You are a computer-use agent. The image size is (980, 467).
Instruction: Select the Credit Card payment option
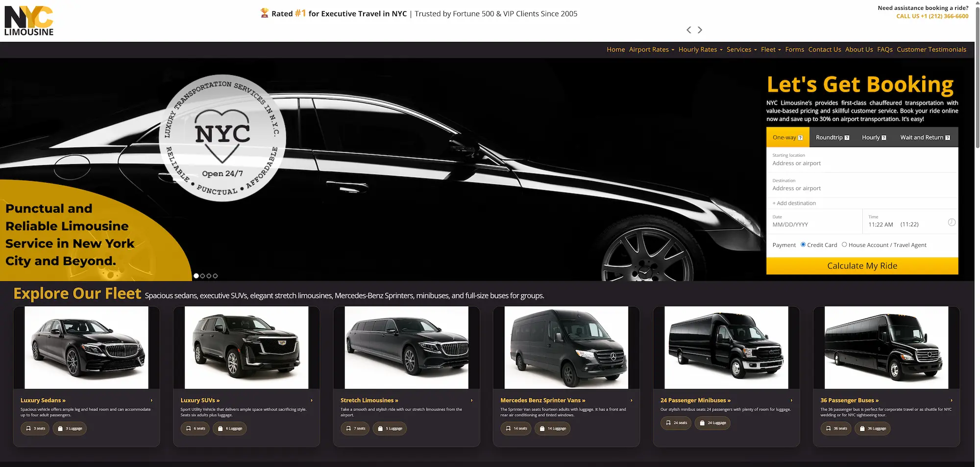[x=803, y=245]
